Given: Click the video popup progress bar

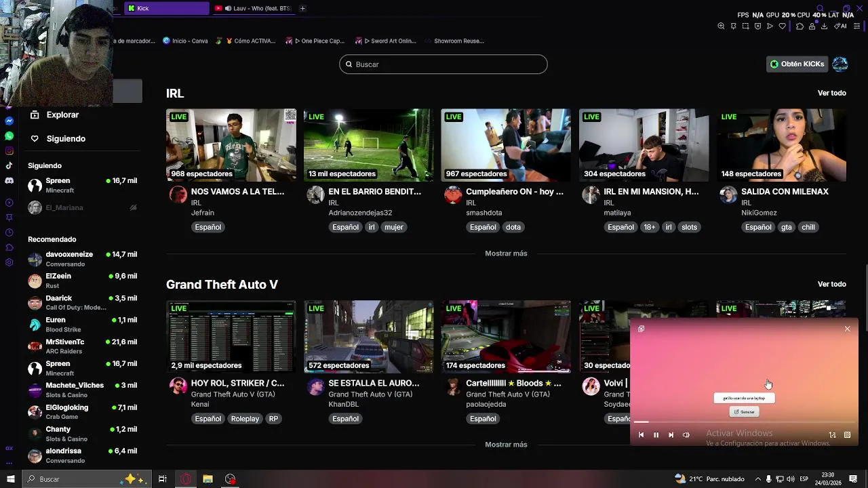Looking at the screenshot, I should point(744,422).
